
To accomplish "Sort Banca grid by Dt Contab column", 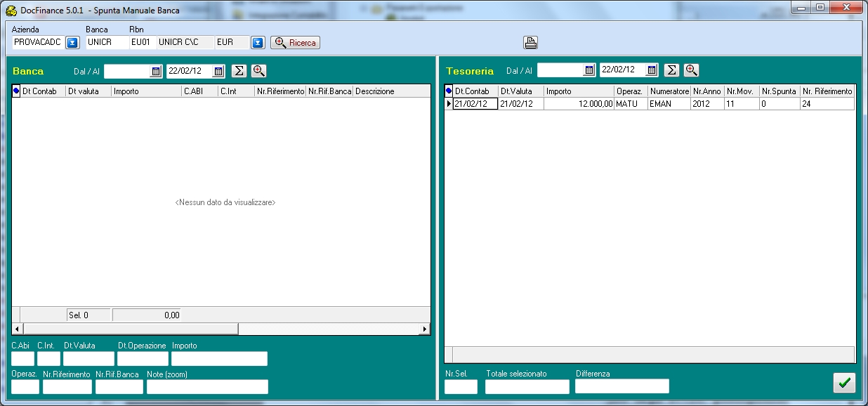I will tap(43, 91).
